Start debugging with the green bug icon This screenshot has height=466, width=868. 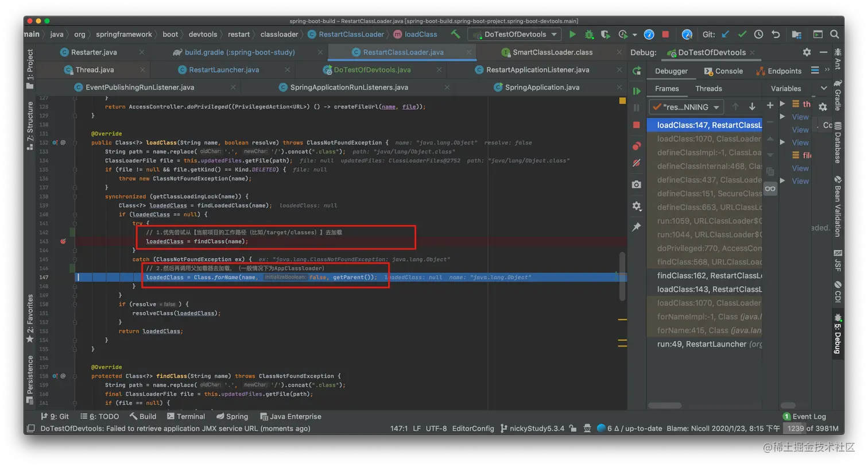588,34
